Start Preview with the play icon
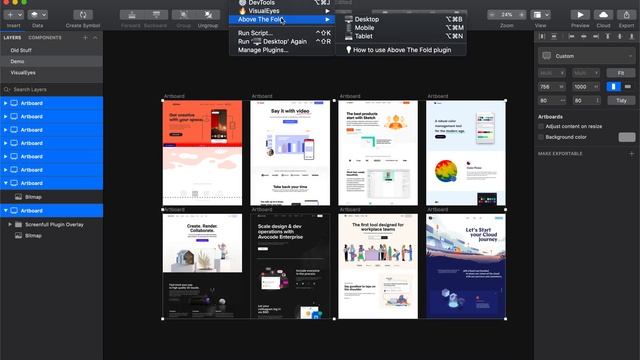The width and height of the screenshot is (640, 360). click(x=580, y=15)
